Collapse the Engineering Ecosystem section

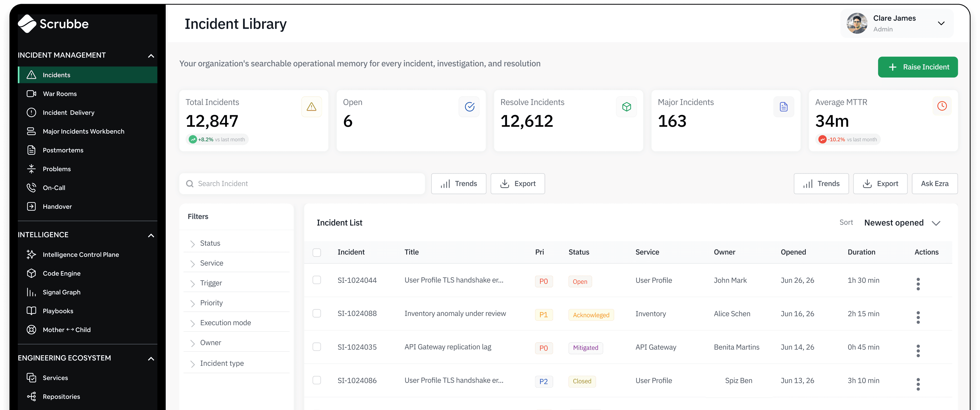[151, 358]
